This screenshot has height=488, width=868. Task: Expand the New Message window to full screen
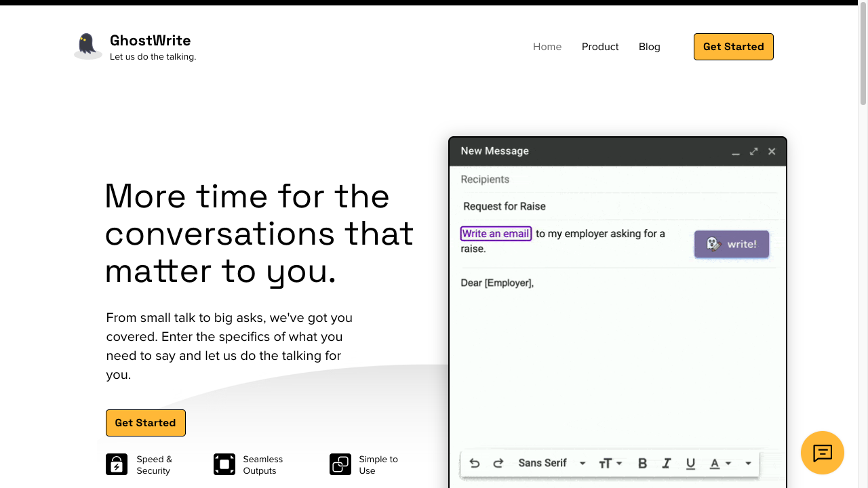click(x=753, y=151)
